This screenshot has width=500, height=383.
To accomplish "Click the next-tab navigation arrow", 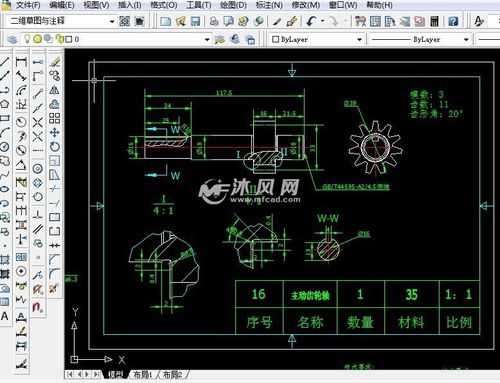I will coord(87,374).
